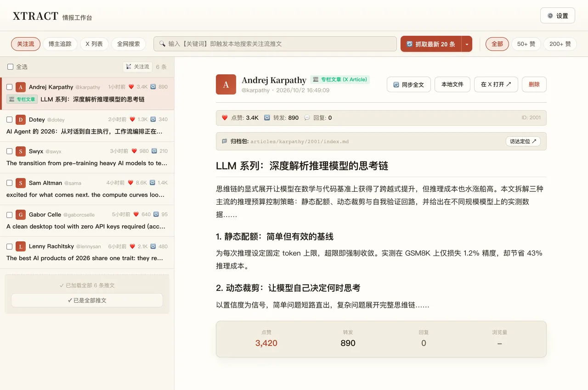Screen dimensions: 588x390
Task: Click 访达定位 to locate in Finder
Action: pos(523,141)
